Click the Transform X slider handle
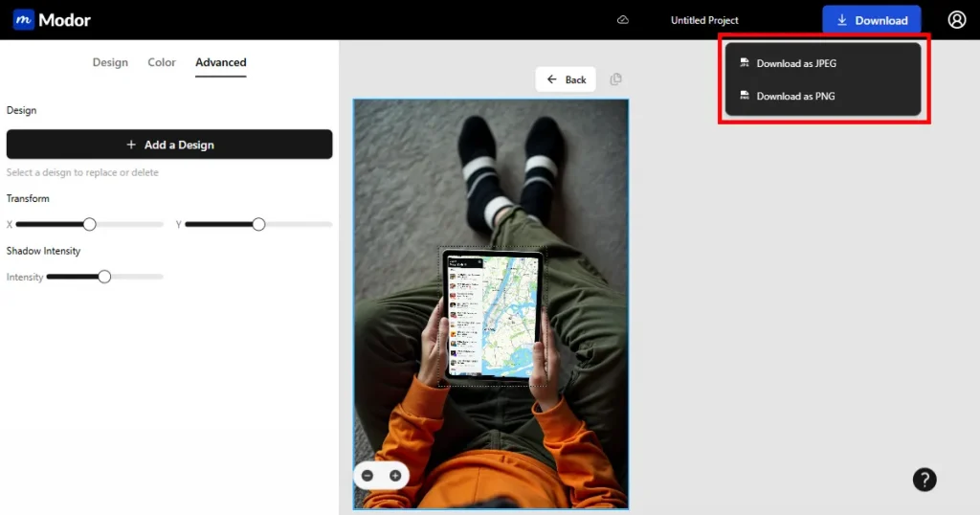This screenshot has height=515, width=980. (x=89, y=224)
